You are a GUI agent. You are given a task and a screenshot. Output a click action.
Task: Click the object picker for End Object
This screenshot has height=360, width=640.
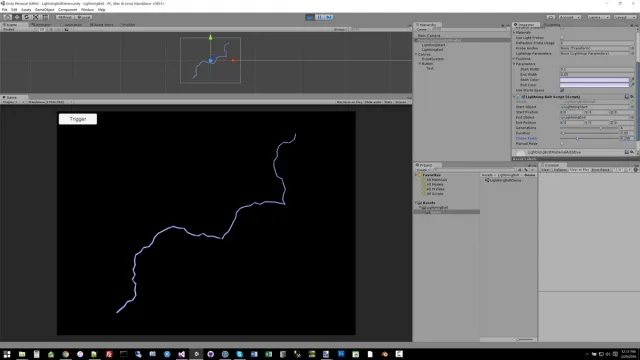(632, 118)
